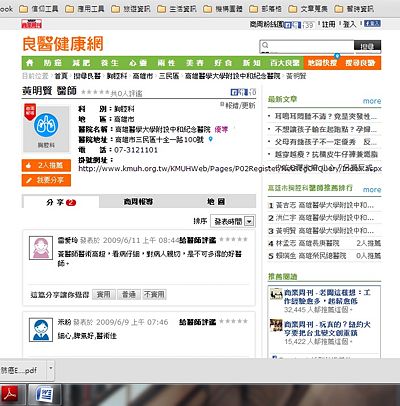This screenshot has height=406, width=400.
Task: Click the 優等 rating link beside hospital name
Action: (221, 129)
